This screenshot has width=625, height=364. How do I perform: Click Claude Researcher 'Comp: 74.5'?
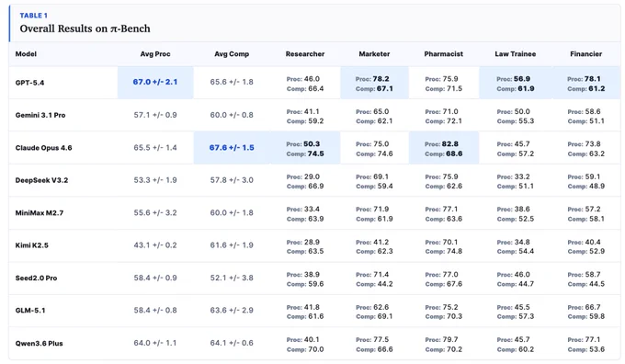(x=305, y=154)
